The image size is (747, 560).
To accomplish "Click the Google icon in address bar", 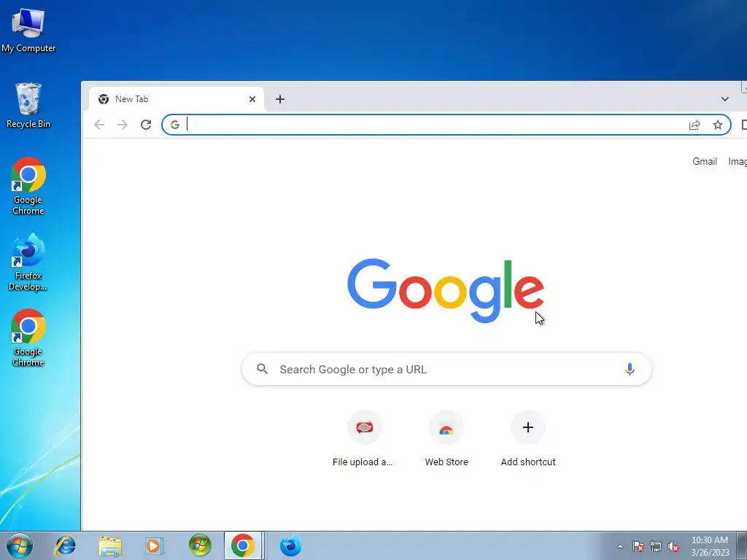I will [175, 125].
